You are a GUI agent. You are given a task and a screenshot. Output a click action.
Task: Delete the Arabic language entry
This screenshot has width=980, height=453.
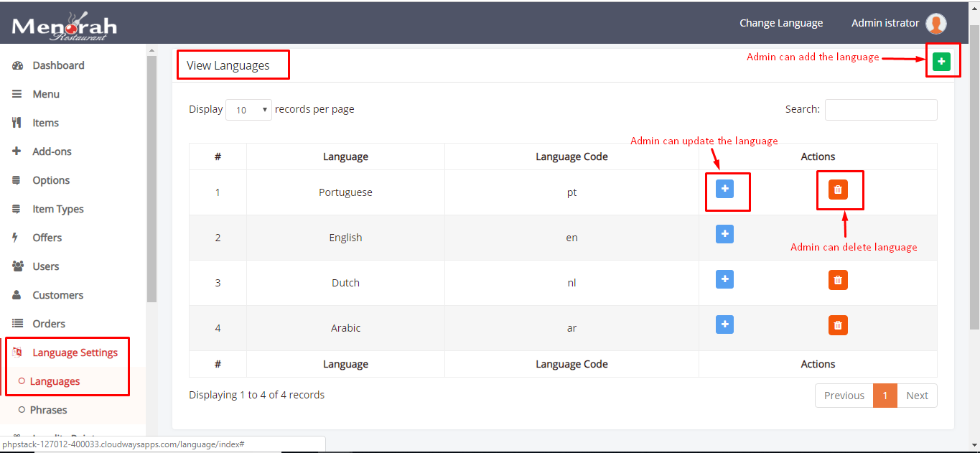(x=838, y=325)
